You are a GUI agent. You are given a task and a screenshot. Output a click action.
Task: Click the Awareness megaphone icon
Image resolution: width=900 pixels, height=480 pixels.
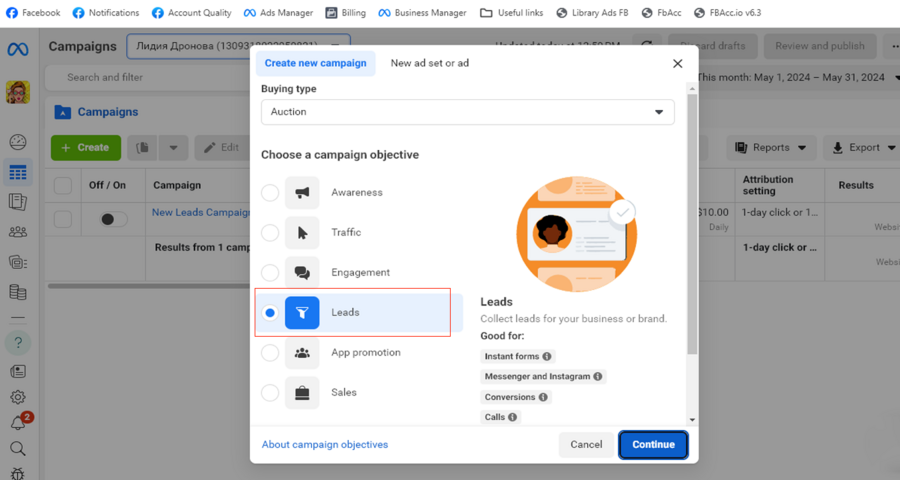302,192
